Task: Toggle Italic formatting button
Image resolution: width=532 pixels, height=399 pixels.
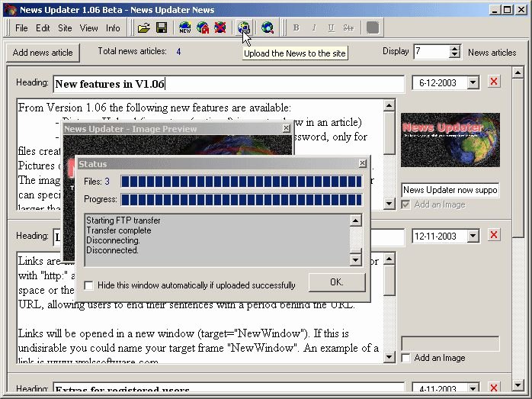Action: pos(314,27)
